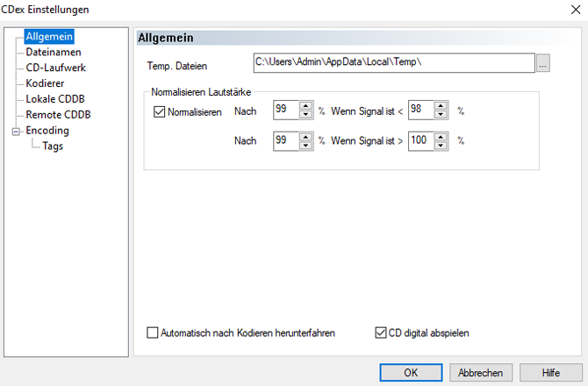Open CD-Laufwerk settings page

coord(55,68)
